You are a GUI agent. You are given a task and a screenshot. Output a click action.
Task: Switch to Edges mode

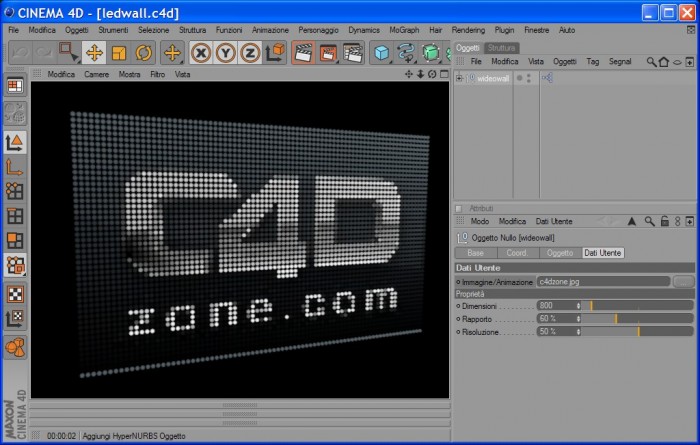15,216
